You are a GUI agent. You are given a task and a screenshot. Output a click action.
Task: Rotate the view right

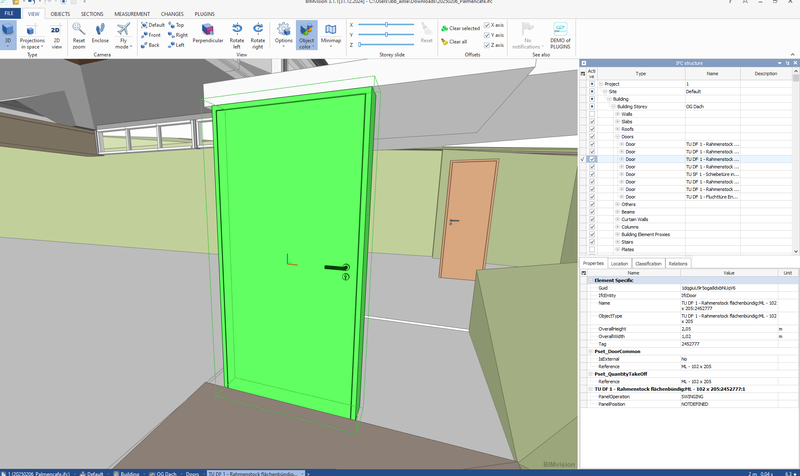pos(258,35)
